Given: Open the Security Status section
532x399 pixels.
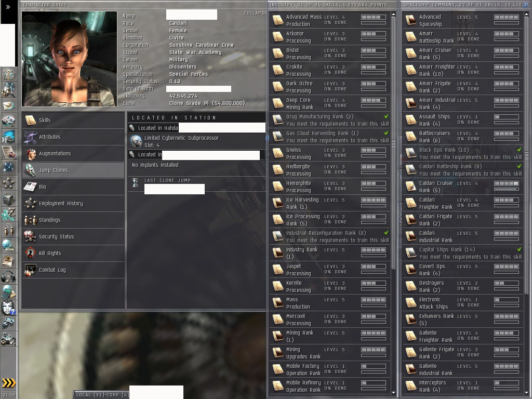Looking at the screenshot, I should [73, 236].
